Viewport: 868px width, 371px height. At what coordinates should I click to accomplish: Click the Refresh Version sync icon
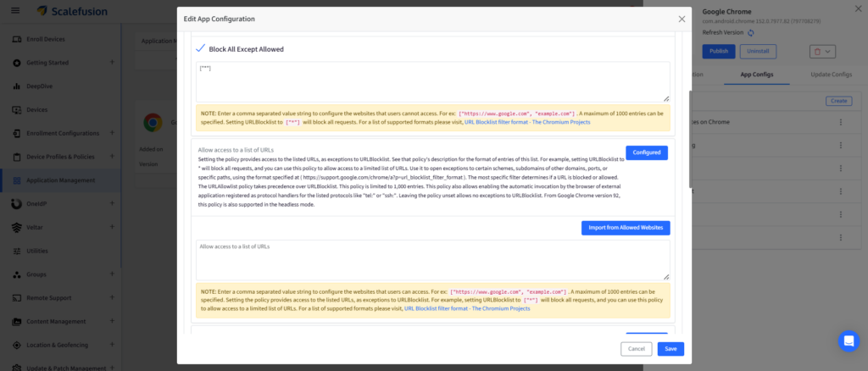[751, 33]
